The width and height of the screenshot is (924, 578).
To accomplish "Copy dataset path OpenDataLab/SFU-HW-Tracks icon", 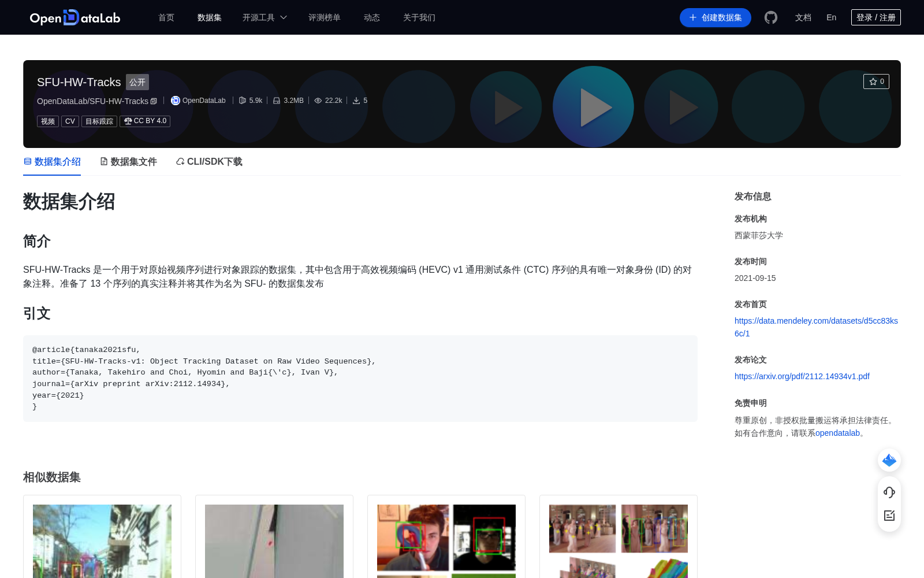I will [154, 101].
